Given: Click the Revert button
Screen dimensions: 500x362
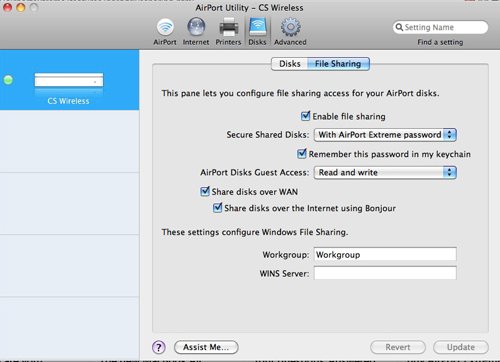Looking at the screenshot, I should tap(398, 347).
